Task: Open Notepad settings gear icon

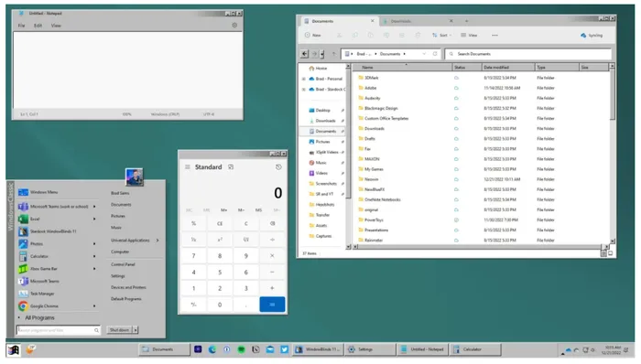Action: (x=234, y=26)
